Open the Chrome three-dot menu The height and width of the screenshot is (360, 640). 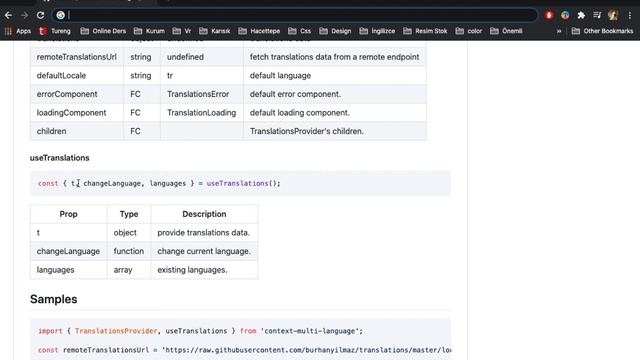click(x=630, y=15)
